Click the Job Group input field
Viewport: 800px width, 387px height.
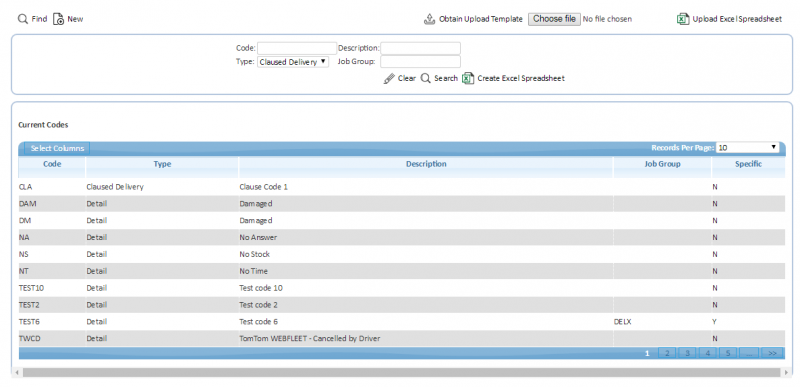pos(420,62)
